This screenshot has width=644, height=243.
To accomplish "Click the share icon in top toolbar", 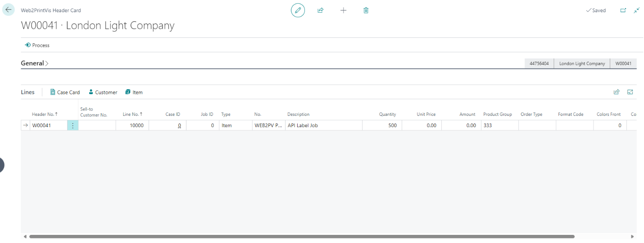I will coord(321,10).
